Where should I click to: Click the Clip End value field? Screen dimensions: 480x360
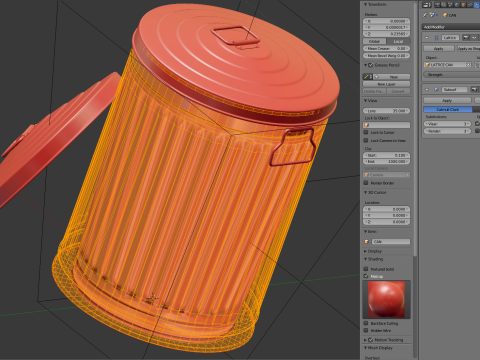[x=387, y=162]
